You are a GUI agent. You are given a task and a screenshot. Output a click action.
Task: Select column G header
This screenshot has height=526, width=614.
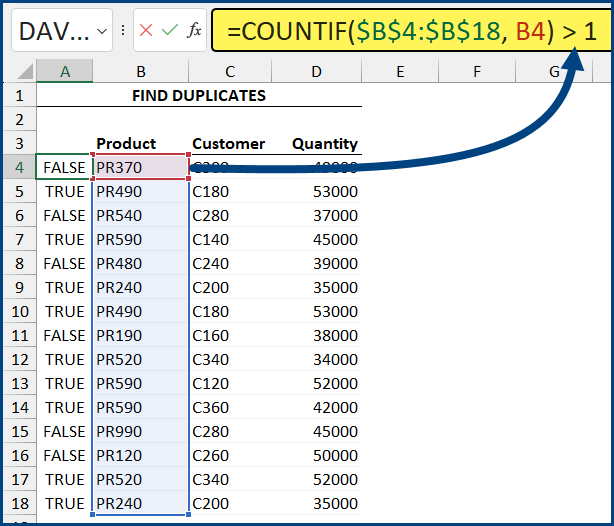point(553,72)
